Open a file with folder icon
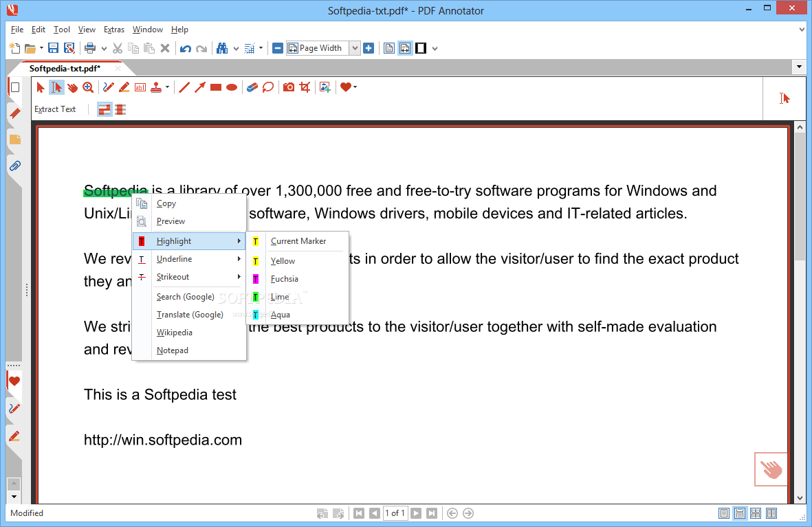Screen dimensions: 812x527 [x=30, y=48]
